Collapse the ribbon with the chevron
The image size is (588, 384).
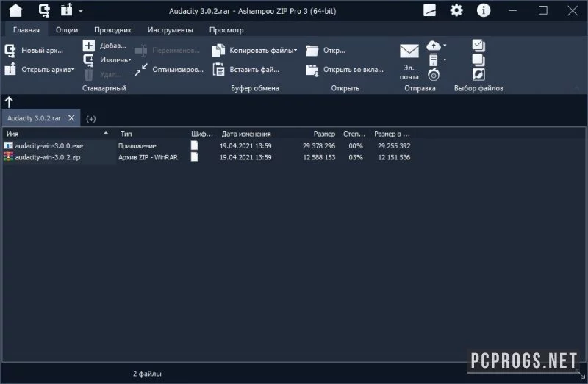pyautogui.click(x=577, y=88)
